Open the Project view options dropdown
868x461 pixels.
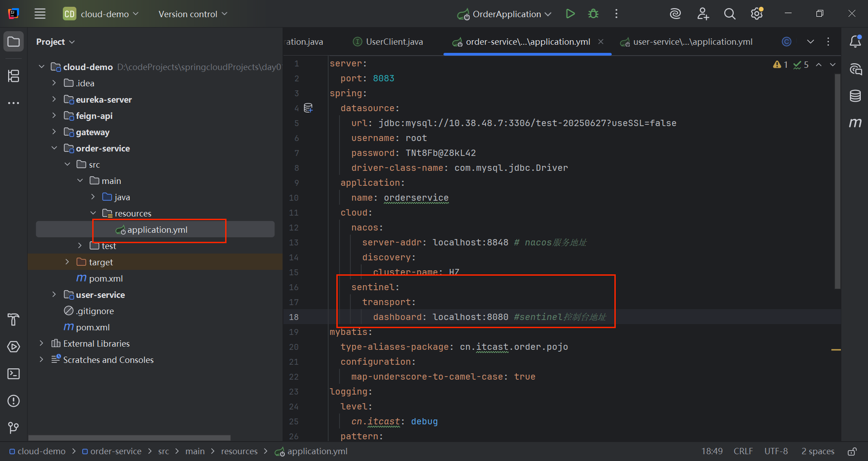[56, 42]
